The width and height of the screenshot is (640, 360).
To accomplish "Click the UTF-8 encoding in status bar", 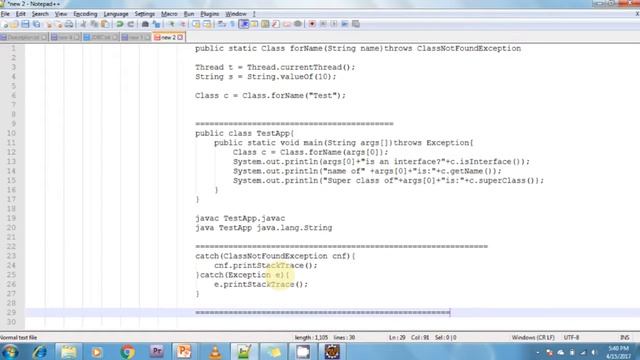I will point(571,338).
